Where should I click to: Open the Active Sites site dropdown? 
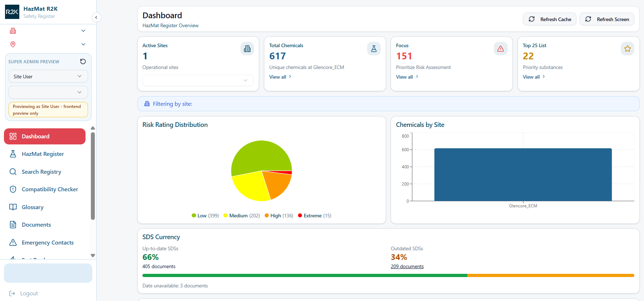pos(198,80)
